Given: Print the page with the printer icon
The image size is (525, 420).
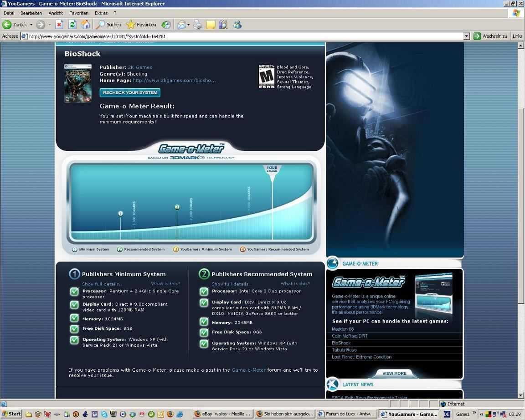Looking at the screenshot, I should pos(197,25).
